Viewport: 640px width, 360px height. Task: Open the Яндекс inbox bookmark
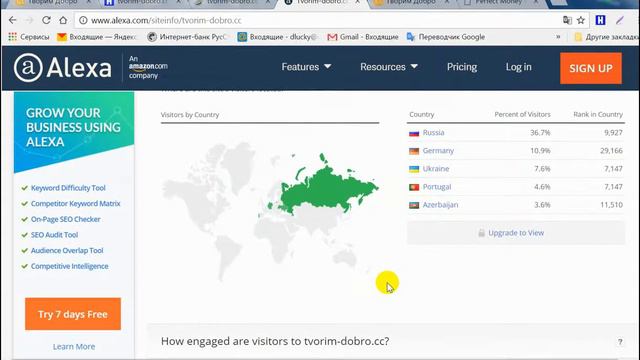96,37
